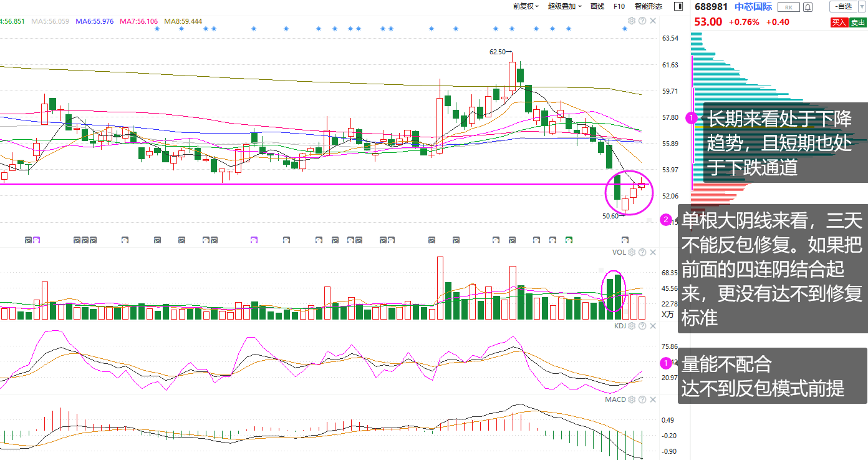Close the MACD indicator panel
This screenshot has width=868, height=460.
pyautogui.click(x=653, y=399)
